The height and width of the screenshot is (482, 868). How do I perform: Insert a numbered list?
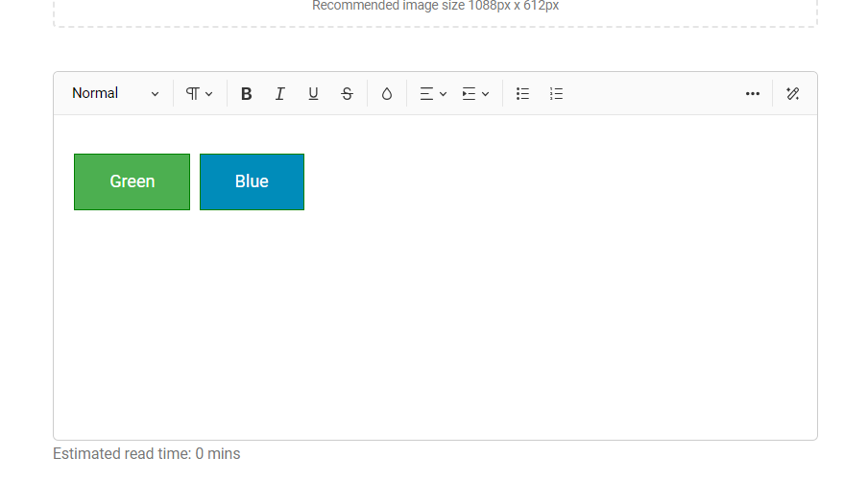[556, 93]
